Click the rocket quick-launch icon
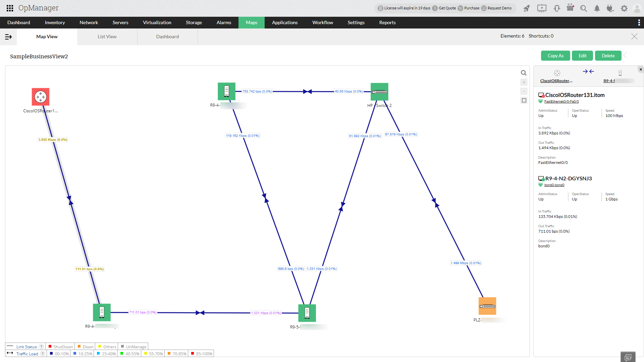The height and width of the screenshot is (362, 644). pos(527,8)
